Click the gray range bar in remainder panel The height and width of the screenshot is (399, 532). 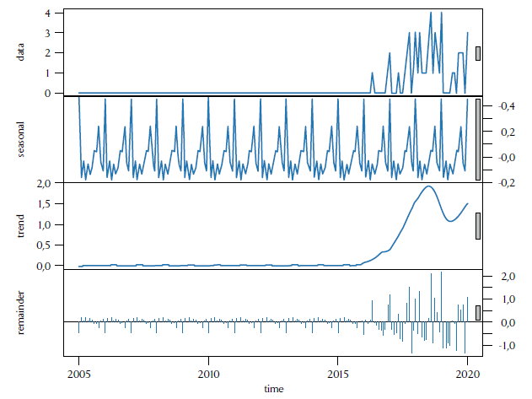pos(478,313)
